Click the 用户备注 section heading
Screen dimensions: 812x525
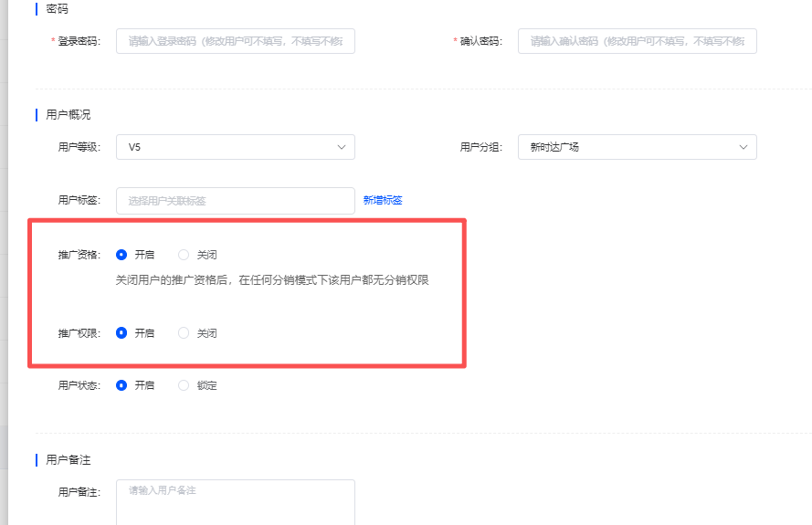[x=69, y=460]
